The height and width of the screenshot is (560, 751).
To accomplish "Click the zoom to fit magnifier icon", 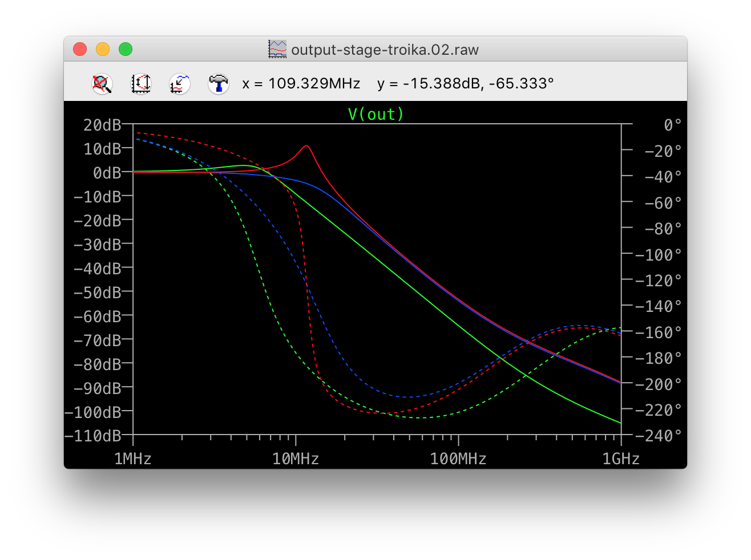I will tap(102, 84).
